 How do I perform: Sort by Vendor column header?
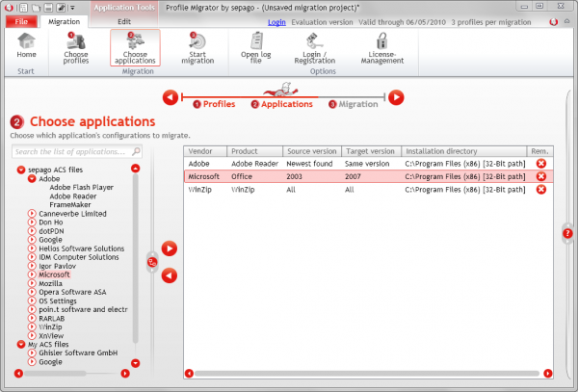coord(205,151)
